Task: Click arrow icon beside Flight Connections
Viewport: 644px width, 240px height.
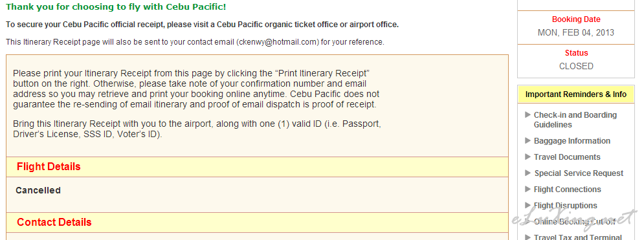Action: tap(528, 189)
